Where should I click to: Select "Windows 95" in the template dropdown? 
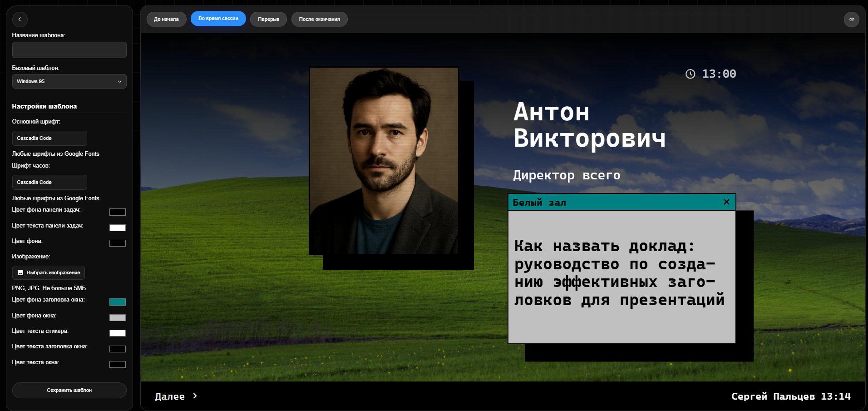[x=69, y=81]
